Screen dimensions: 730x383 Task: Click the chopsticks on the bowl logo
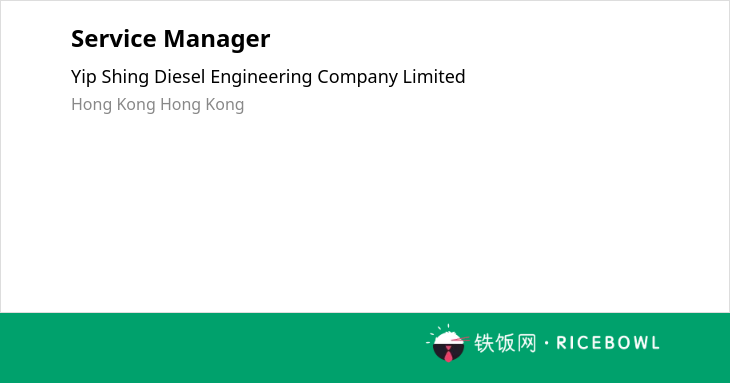tap(460, 340)
